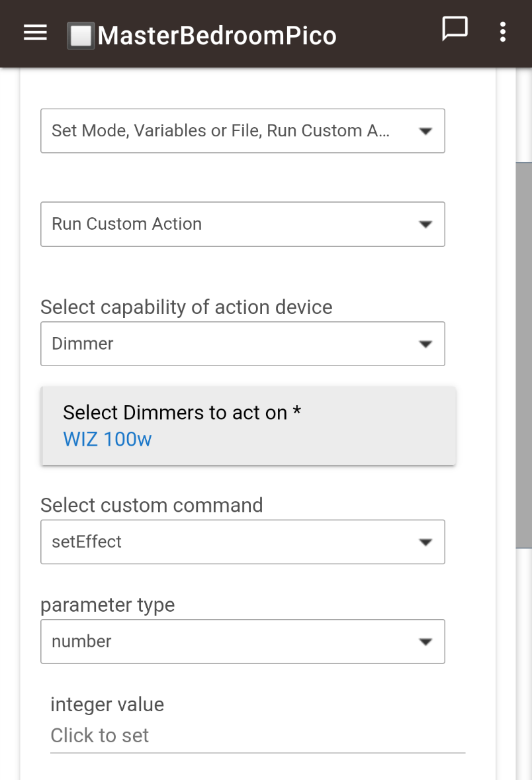This screenshot has height=780, width=532.
Task: Change the Dimmer capability selection
Action: (x=225, y=344)
